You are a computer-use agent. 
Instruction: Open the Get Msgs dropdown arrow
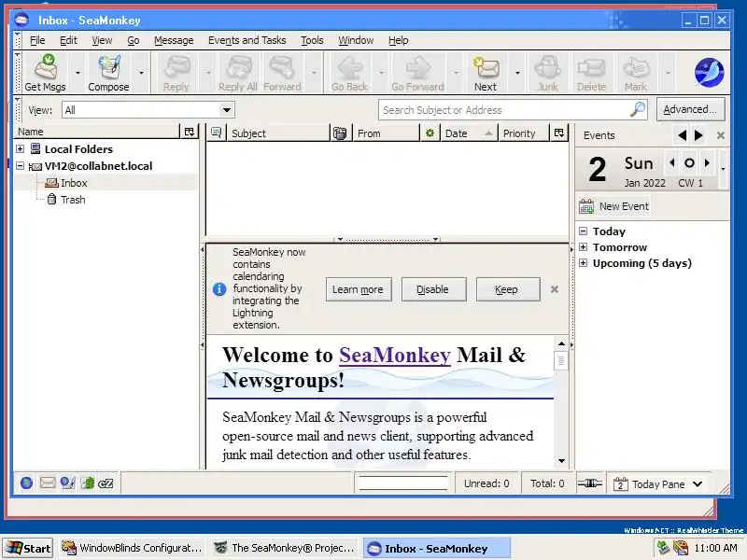tap(78, 73)
